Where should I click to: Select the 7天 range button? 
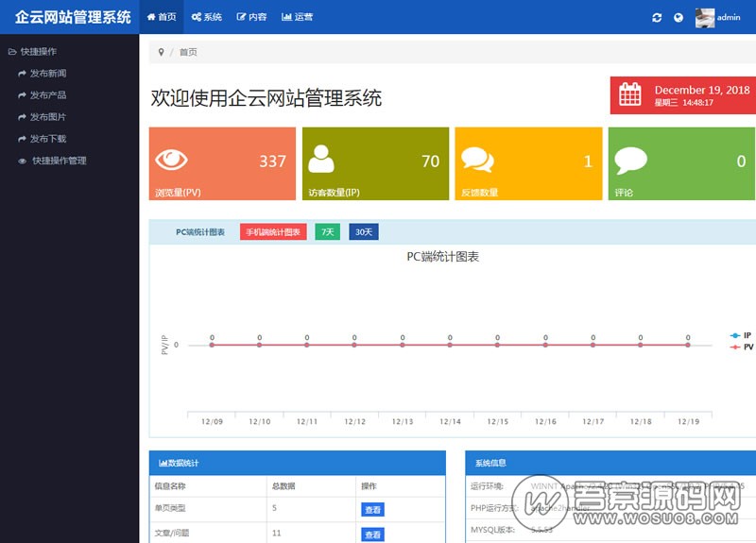click(x=327, y=231)
